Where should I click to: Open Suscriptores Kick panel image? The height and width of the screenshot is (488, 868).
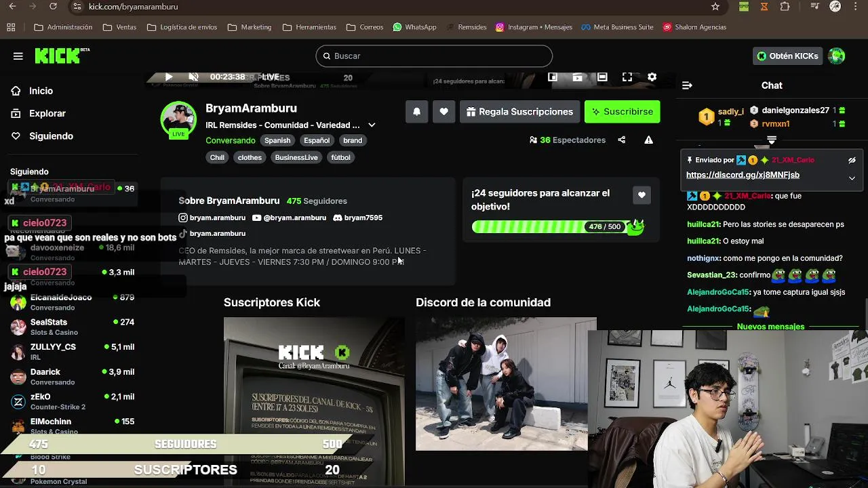(314, 401)
